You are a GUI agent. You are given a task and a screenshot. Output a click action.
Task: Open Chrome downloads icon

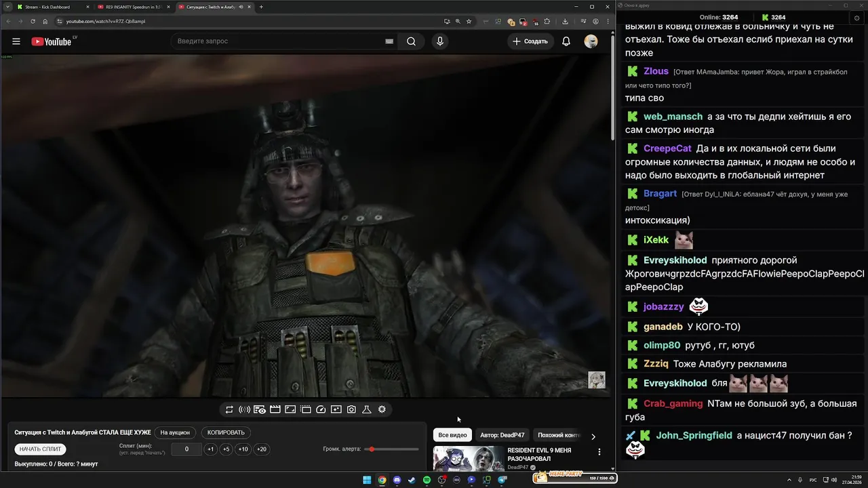[565, 21]
